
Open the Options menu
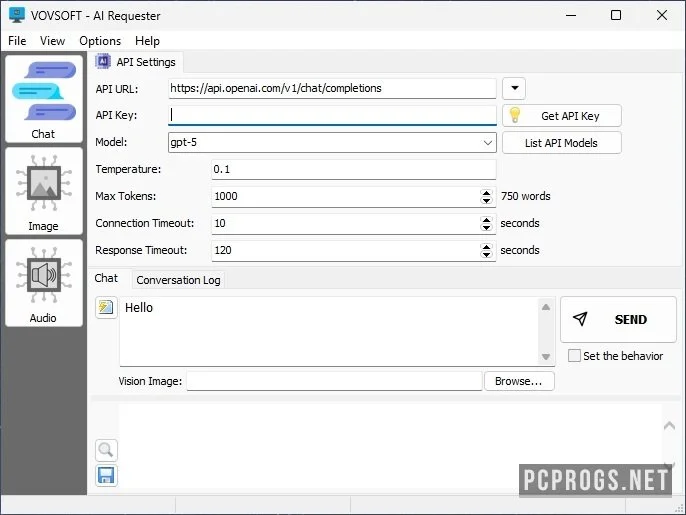[100, 41]
